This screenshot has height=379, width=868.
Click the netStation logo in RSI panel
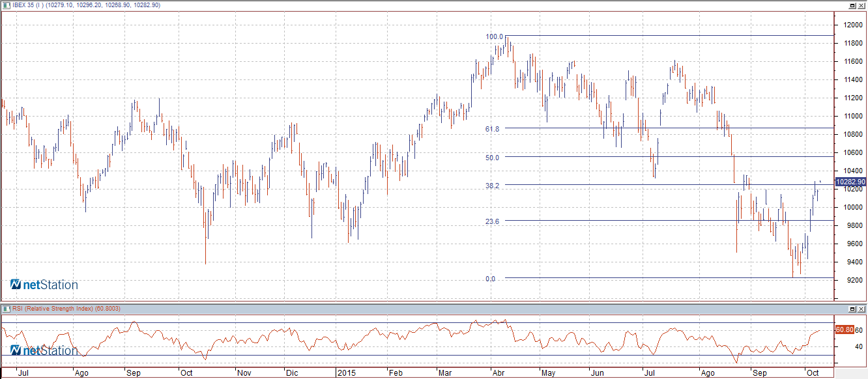pos(44,350)
